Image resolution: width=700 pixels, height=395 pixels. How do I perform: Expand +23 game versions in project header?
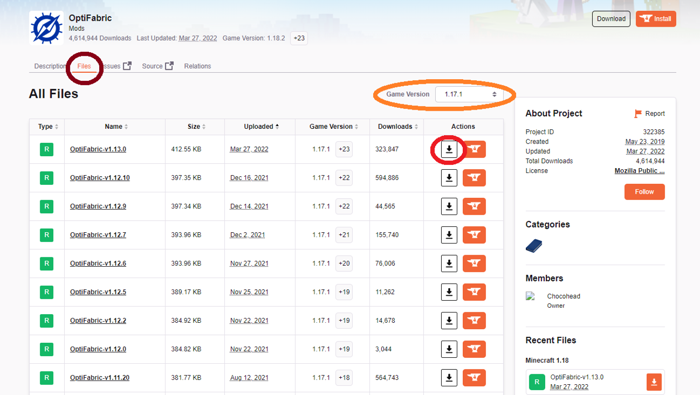coord(299,38)
